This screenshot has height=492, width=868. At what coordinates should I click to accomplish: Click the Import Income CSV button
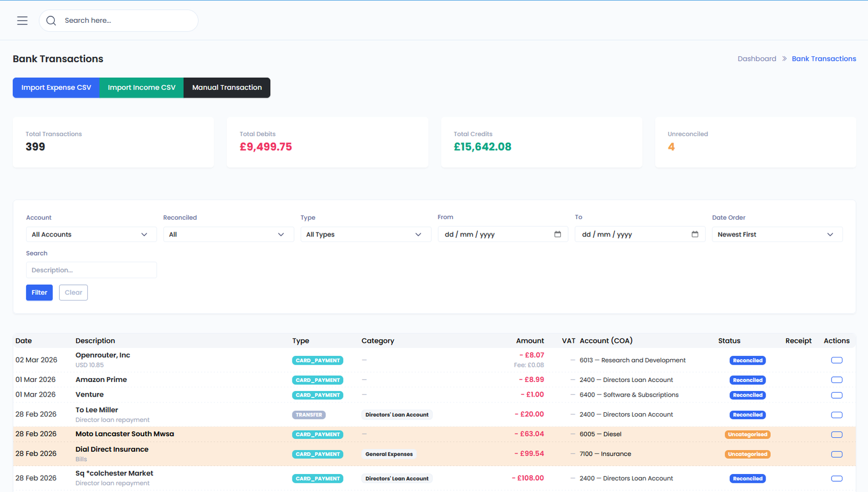pos(142,87)
